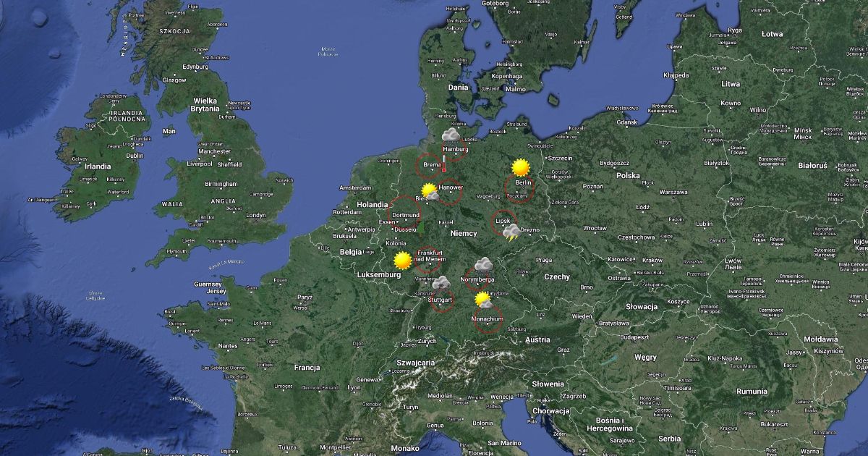This screenshot has height=456, width=868.
Task: Click the Francja country label
Action: point(307,367)
